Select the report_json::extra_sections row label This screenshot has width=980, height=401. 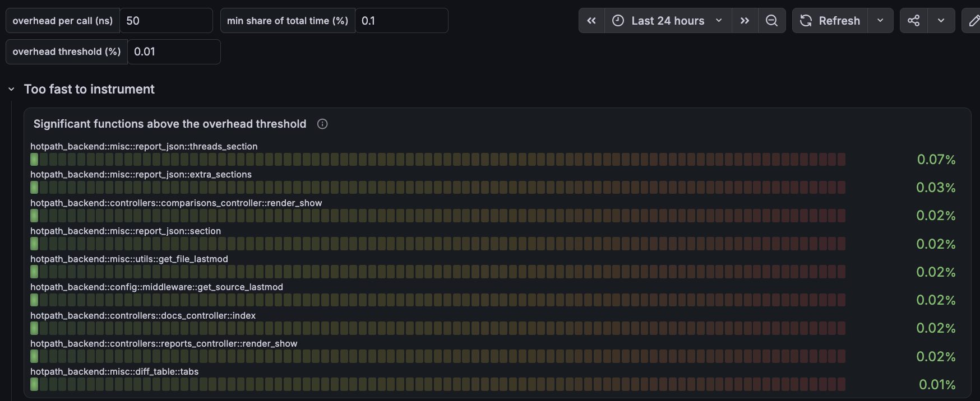point(141,175)
